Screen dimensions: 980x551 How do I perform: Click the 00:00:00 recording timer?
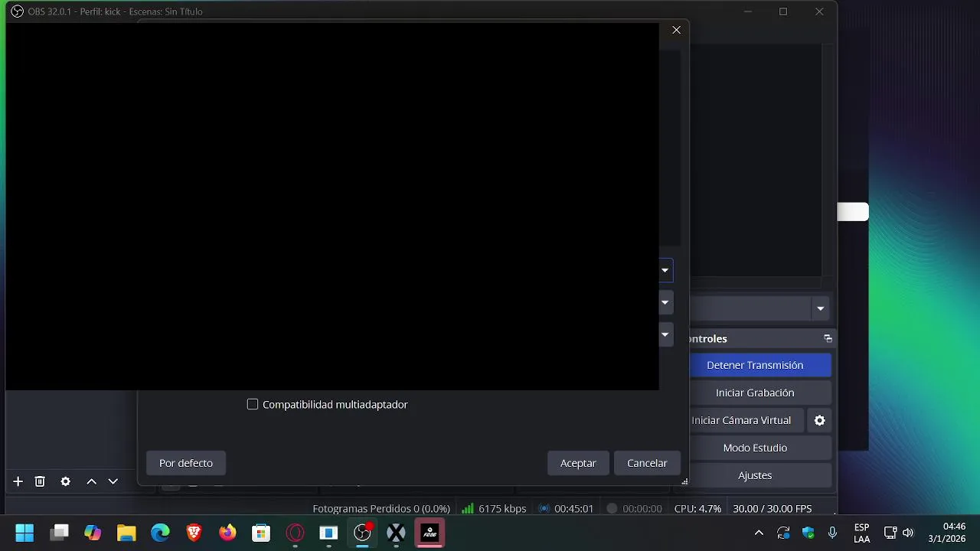pos(642,508)
